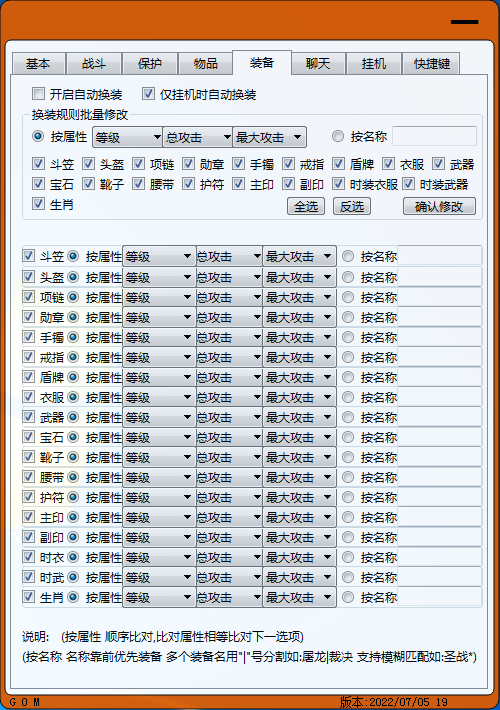Toggle batch 生肖 checkbox

(38, 203)
